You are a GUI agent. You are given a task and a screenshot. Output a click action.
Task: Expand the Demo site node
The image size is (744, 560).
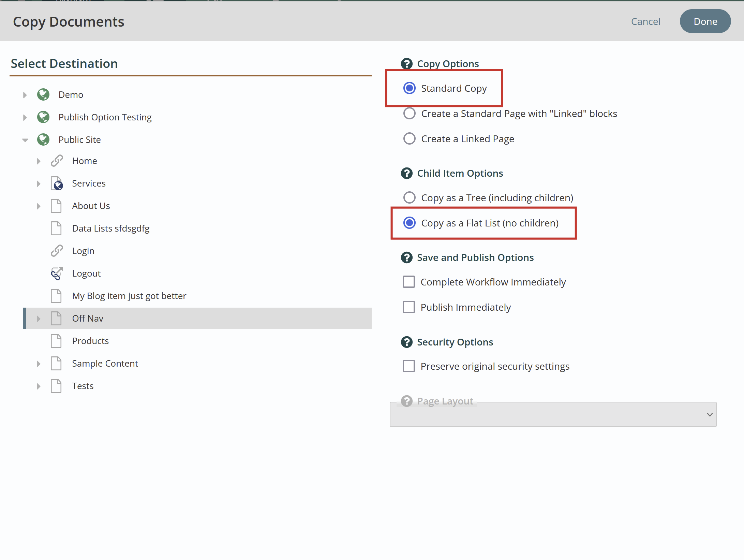[x=25, y=95]
